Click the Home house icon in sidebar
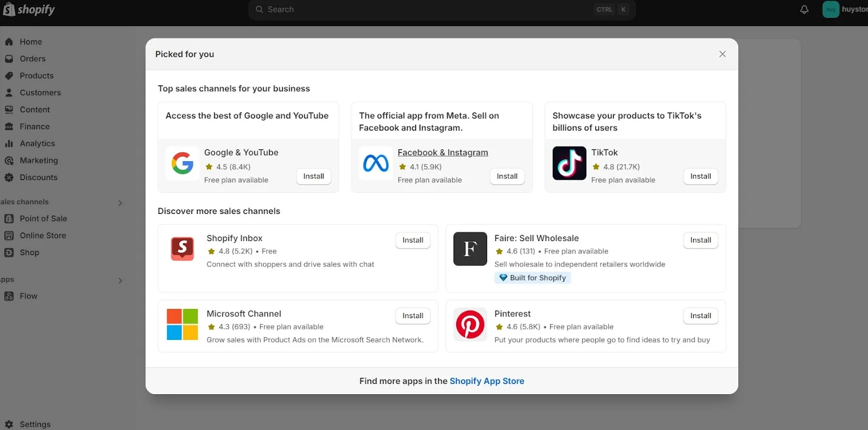The image size is (868, 430). 9,42
